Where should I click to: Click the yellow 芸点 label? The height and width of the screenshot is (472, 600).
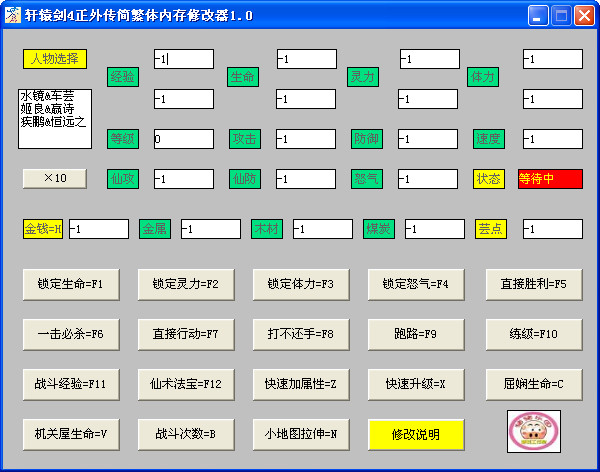(x=491, y=229)
